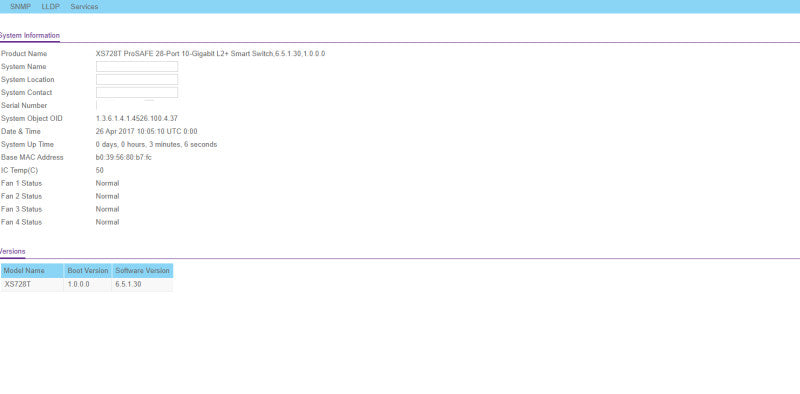This screenshot has width=800, height=394.
Task: Click the System Object OID value 1.3.6.1.4.1.4526.100.4.37
Action: coord(137,118)
